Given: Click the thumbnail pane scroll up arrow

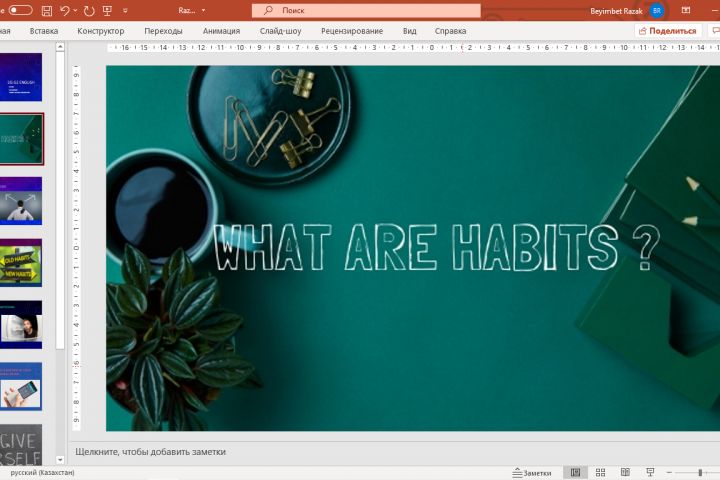Looking at the screenshot, I should click(x=60, y=46).
